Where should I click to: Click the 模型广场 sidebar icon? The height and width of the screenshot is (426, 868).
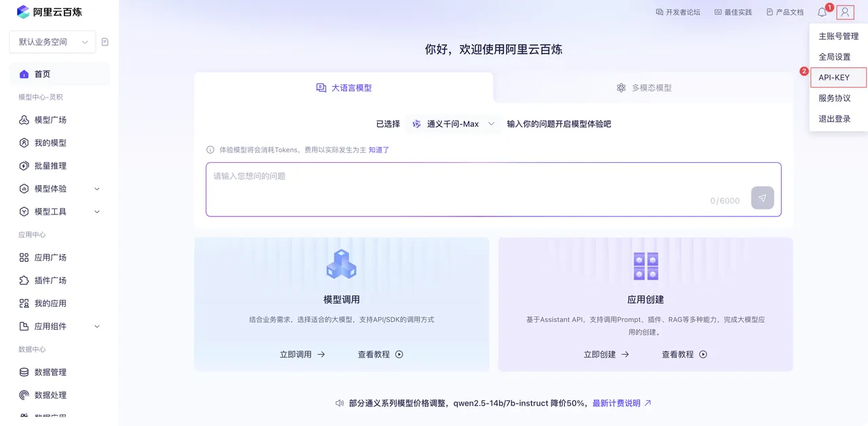point(24,120)
